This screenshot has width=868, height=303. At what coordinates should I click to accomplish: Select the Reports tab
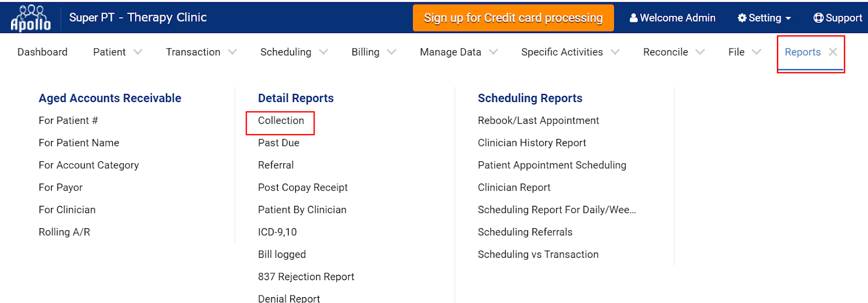pyautogui.click(x=802, y=52)
